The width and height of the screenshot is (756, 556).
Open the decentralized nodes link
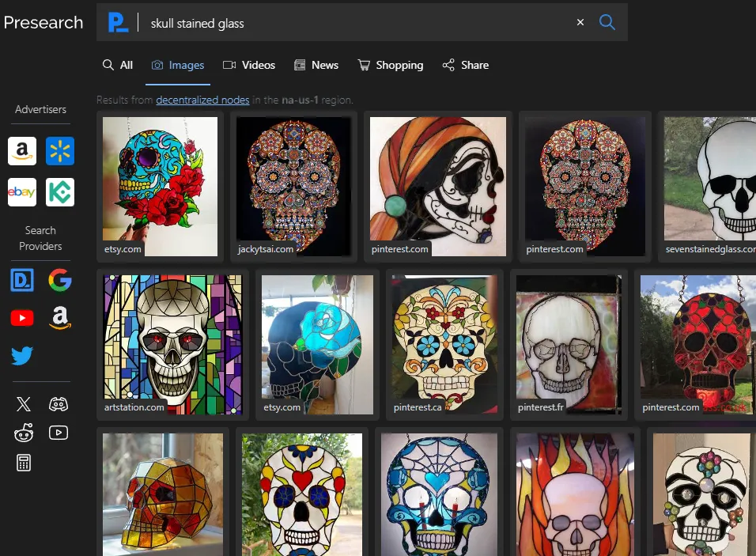point(202,100)
